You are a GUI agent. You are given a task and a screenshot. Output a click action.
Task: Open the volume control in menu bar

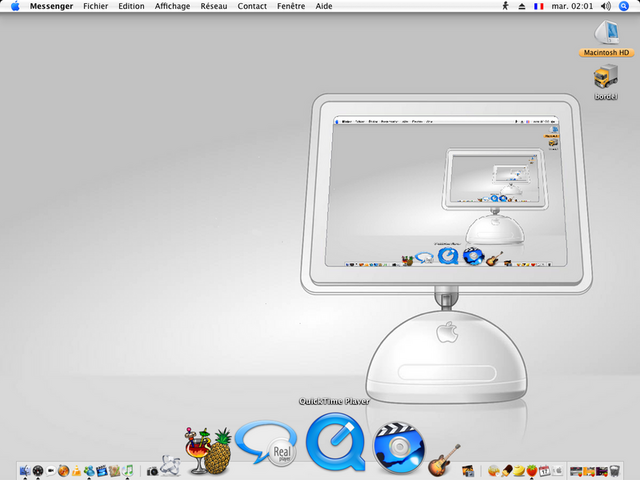(x=606, y=6)
